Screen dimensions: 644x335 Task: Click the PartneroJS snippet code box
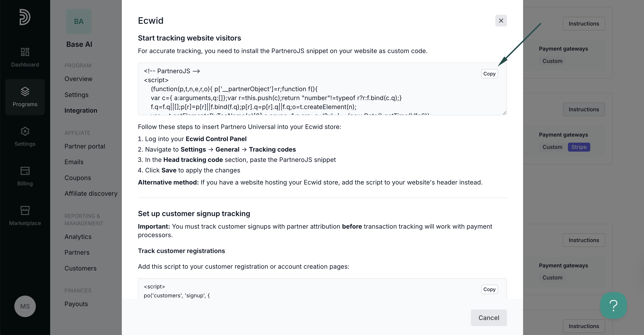click(x=322, y=89)
